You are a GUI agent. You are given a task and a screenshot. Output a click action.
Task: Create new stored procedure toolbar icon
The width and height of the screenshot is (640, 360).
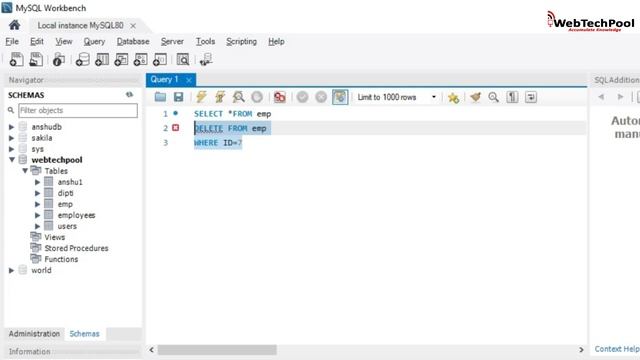140,60
